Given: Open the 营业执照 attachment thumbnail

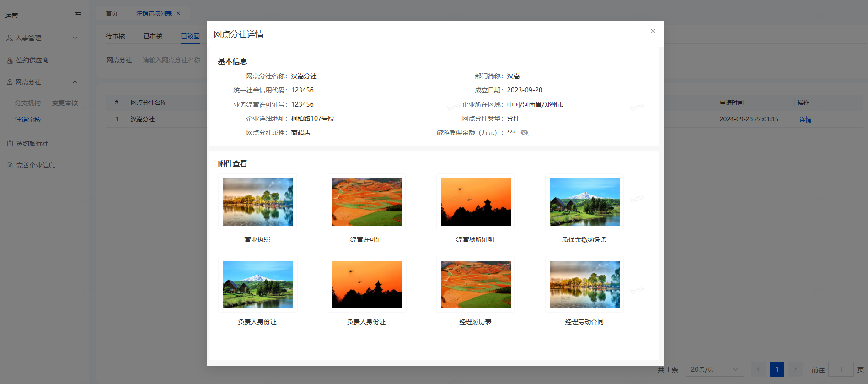Looking at the screenshot, I should pyautogui.click(x=258, y=202).
